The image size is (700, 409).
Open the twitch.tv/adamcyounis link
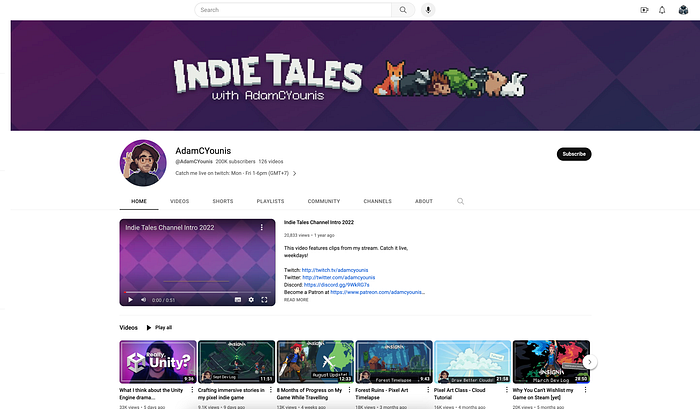point(335,270)
